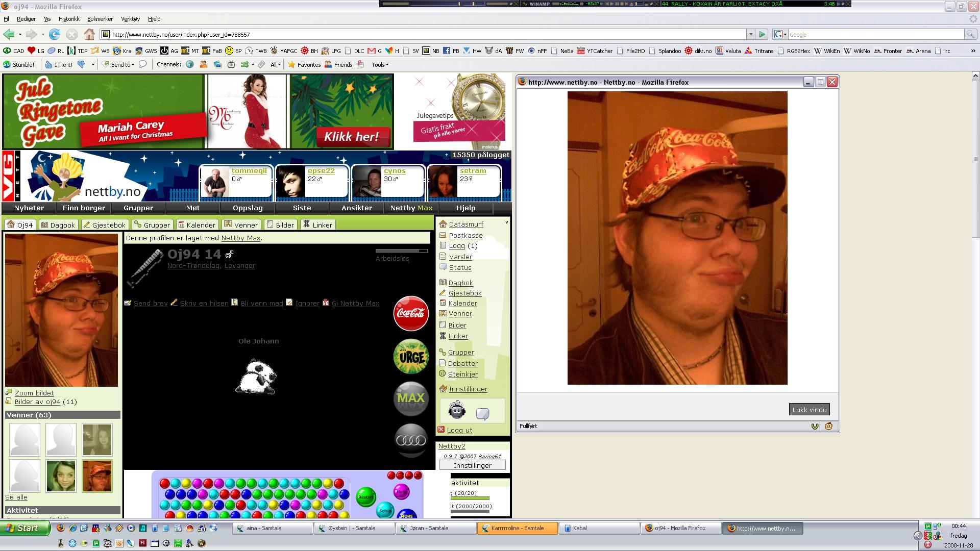Image resolution: width=980 pixels, height=551 pixels.
Task: Collapse the sidebar menu small arrow
Action: [x=506, y=222]
